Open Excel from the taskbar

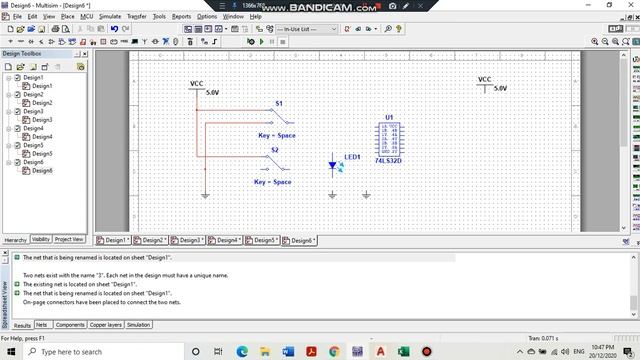pos(404,351)
